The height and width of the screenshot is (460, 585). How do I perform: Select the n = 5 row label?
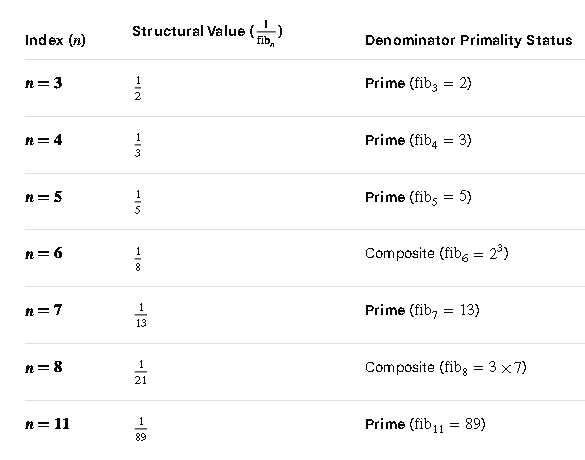[44, 197]
